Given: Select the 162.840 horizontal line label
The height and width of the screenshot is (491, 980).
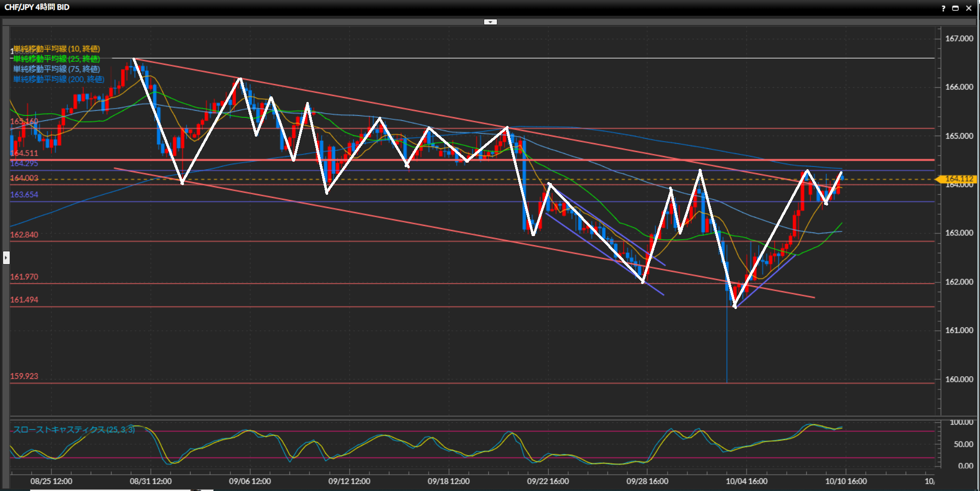Looking at the screenshot, I should tap(24, 235).
